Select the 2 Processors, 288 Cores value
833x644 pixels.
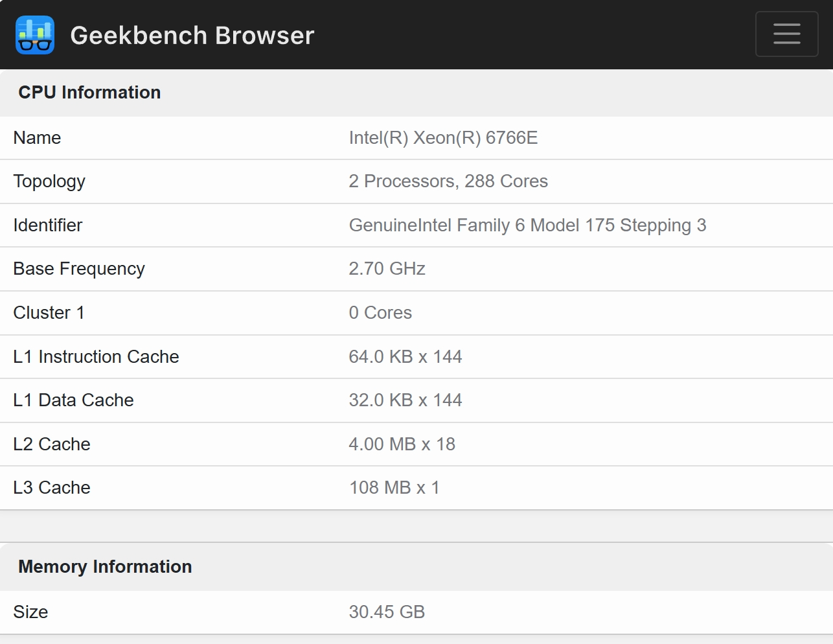[448, 181]
